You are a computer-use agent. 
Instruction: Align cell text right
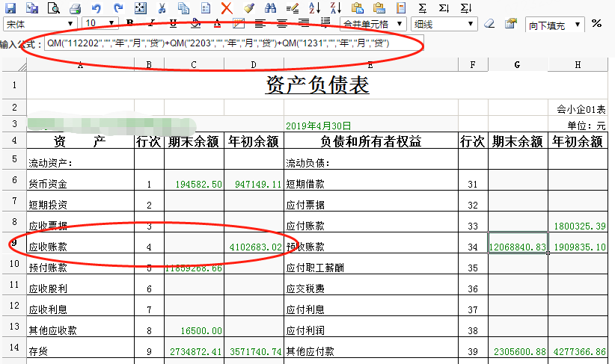(304, 24)
